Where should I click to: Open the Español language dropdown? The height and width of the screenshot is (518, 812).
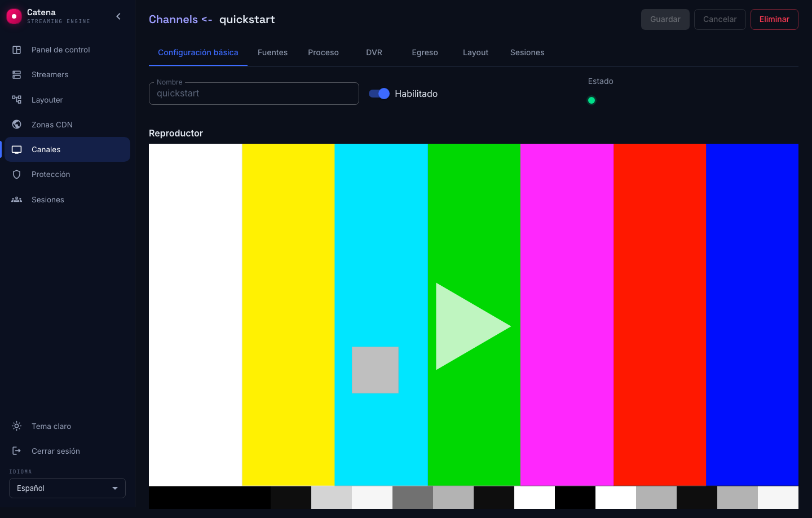[x=67, y=488]
